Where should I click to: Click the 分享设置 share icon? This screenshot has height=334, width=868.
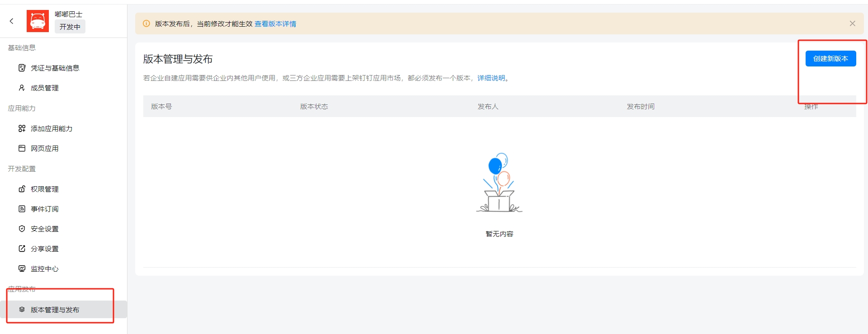click(x=22, y=249)
